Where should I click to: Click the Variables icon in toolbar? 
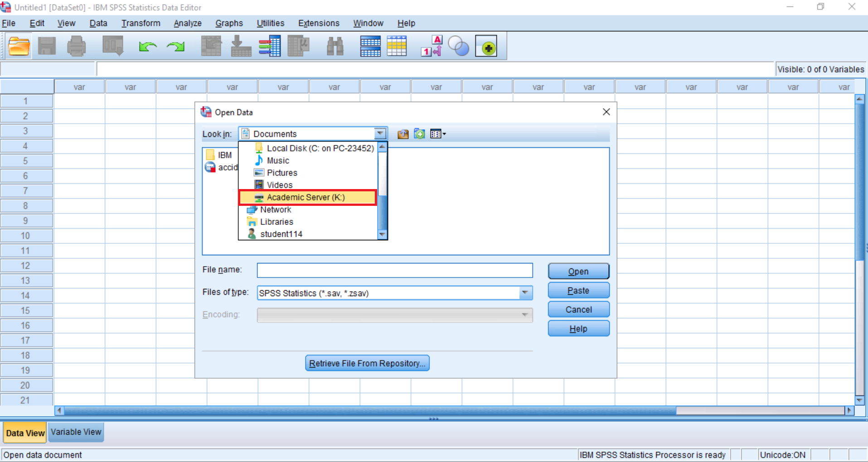click(x=270, y=46)
